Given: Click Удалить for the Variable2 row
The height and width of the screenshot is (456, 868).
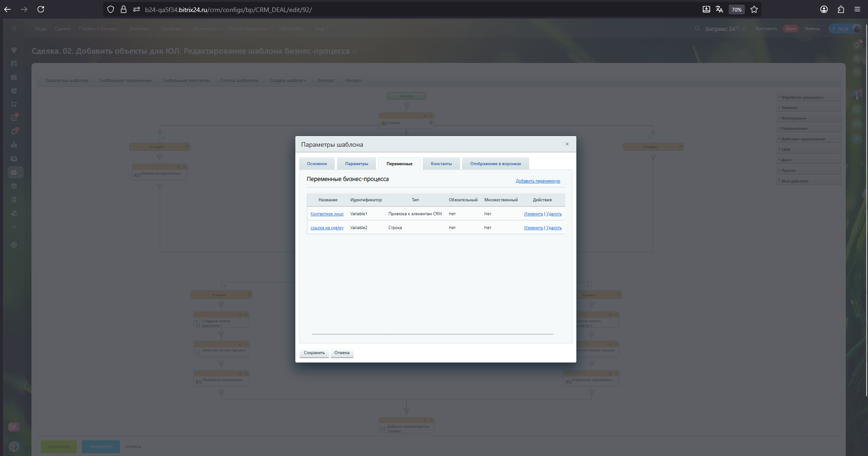Looking at the screenshot, I should [554, 228].
